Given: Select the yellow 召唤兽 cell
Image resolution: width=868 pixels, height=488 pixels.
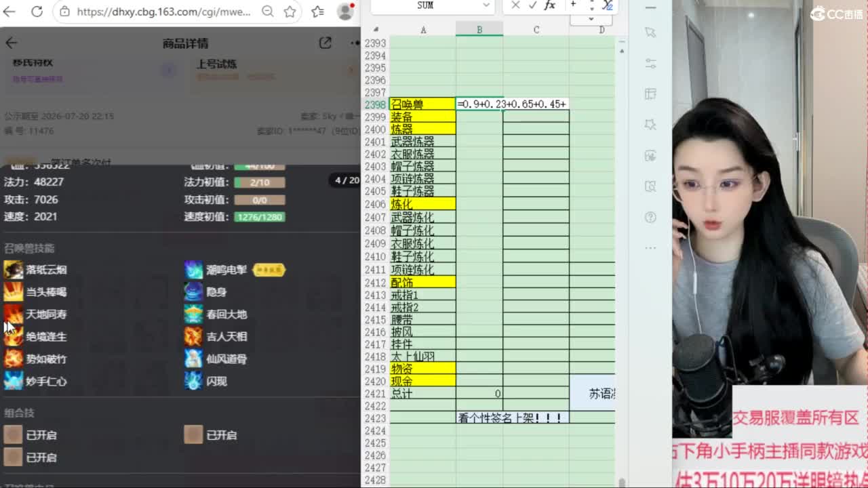Looking at the screenshot, I should (x=422, y=104).
